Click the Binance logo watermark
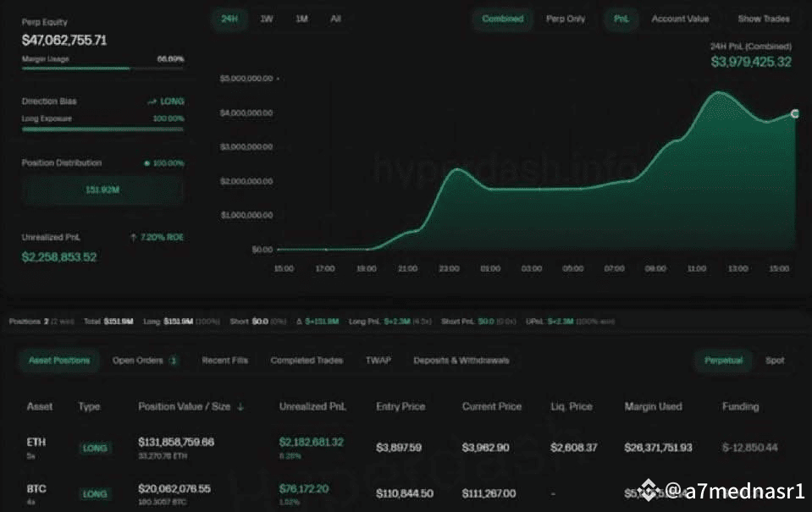The height and width of the screenshot is (512, 812). [x=649, y=489]
